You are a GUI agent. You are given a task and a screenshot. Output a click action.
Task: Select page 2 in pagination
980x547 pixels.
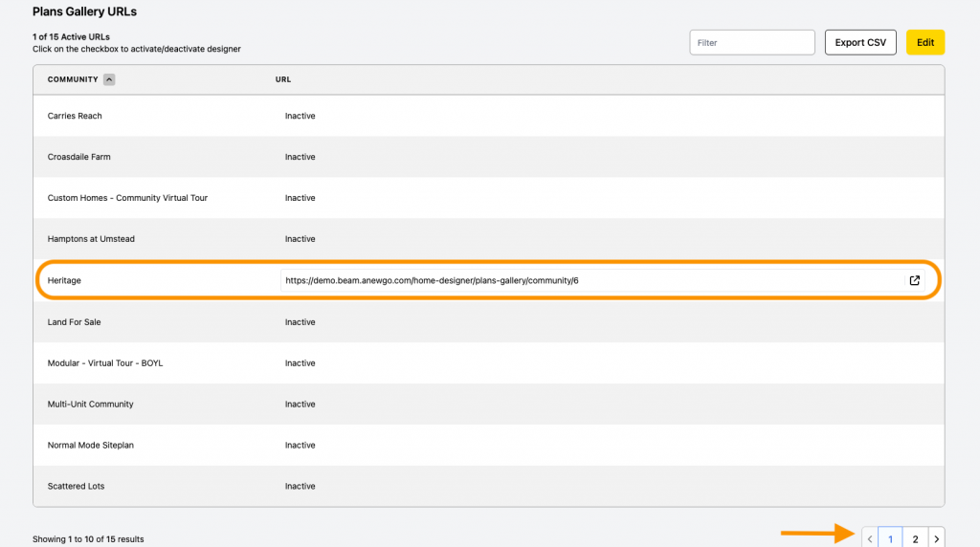915,539
